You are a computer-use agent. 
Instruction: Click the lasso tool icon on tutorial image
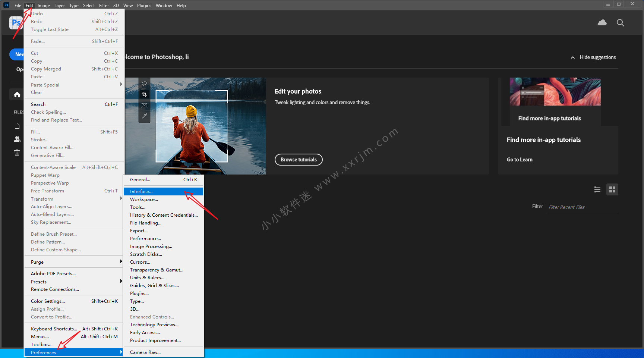tap(145, 84)
